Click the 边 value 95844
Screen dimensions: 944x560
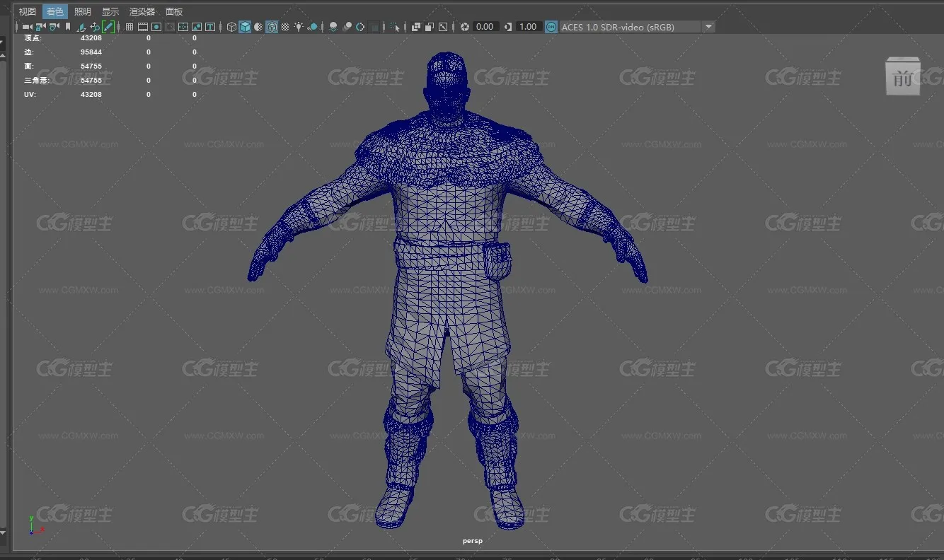tap(91, 52)
